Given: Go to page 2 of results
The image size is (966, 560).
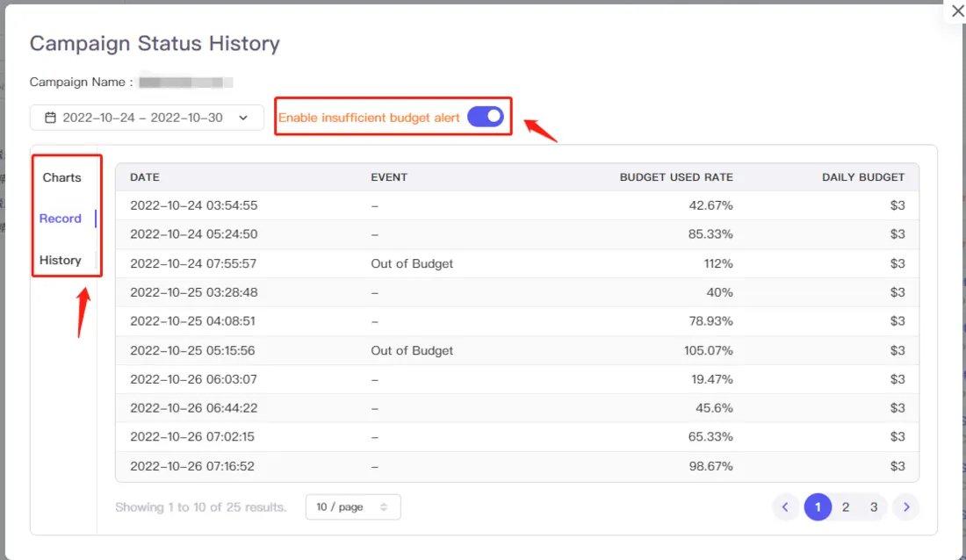Looking at the screenshot, I should 846,506.
